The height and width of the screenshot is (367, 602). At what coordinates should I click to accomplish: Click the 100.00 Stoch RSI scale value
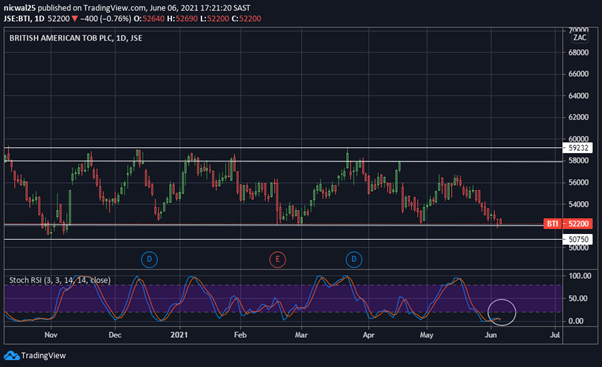pos(579,276)
